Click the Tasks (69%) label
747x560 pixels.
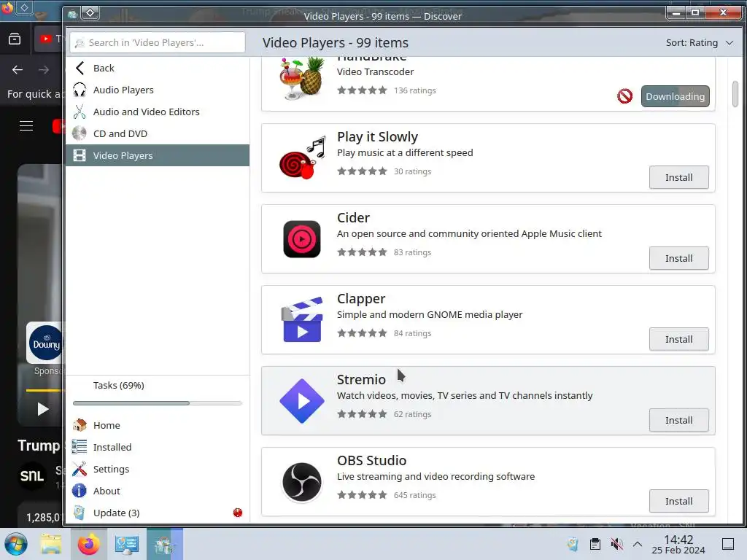[119, 385]
